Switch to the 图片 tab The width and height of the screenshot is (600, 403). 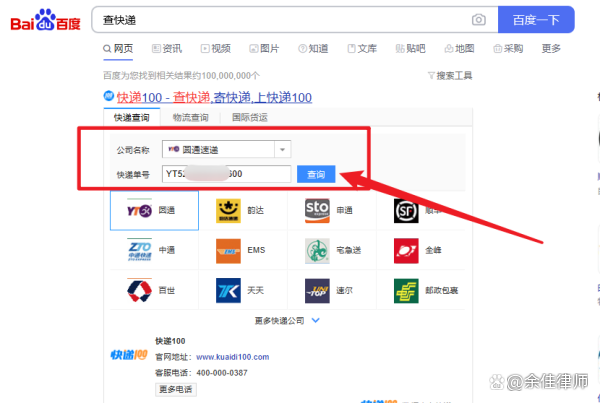[264, 49]
